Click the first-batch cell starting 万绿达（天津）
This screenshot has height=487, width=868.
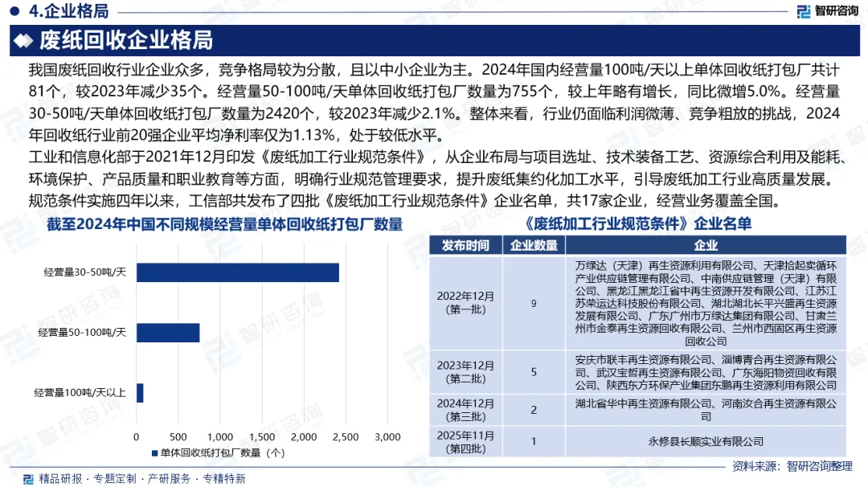click(706, 303)
